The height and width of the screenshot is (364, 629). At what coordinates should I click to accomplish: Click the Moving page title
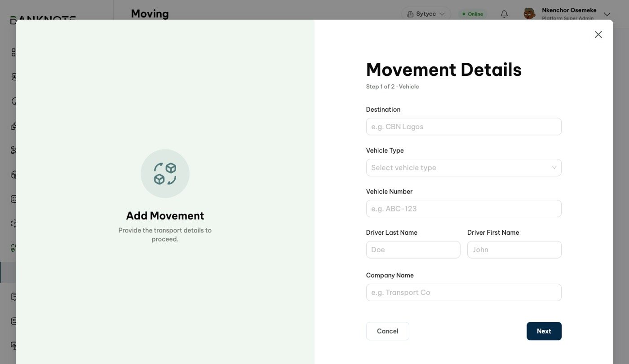point(150,13)
